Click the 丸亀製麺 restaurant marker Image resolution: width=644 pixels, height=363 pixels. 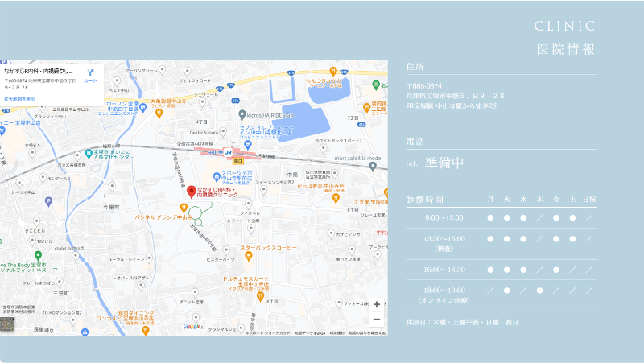tap(159, 113)
